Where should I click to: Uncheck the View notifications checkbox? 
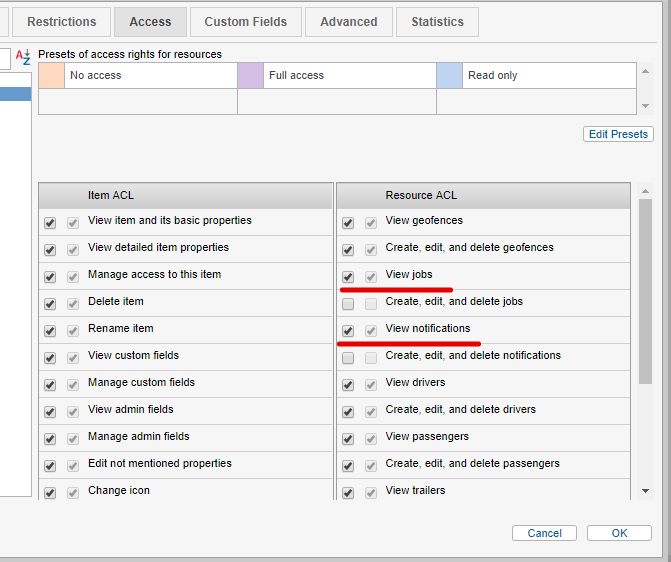pos(348,330)
